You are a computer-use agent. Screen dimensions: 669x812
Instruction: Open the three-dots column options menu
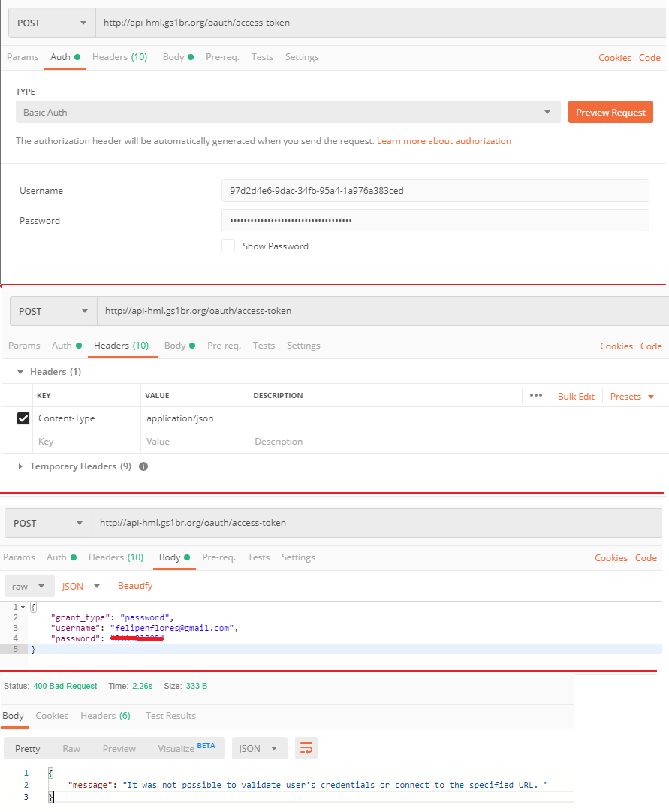tap(535, 396)
